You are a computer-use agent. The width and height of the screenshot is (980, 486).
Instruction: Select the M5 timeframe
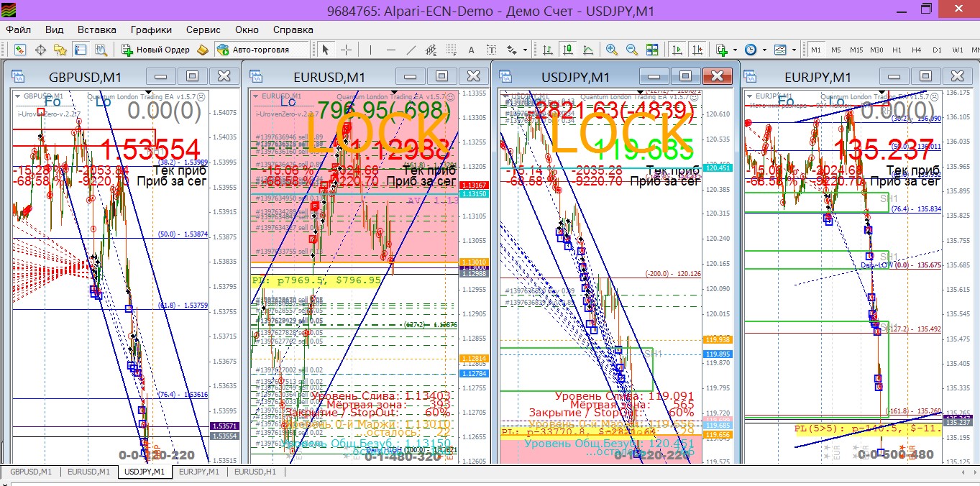coord(836,50)
